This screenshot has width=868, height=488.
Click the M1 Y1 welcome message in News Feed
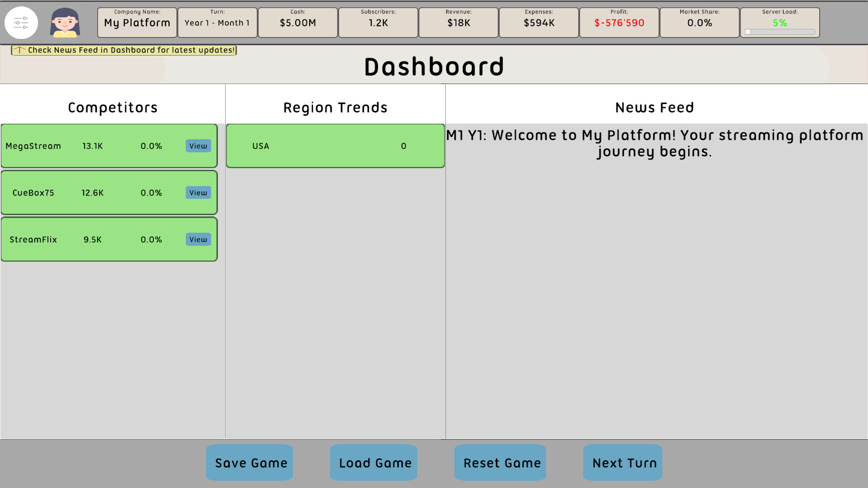[654, 143]
